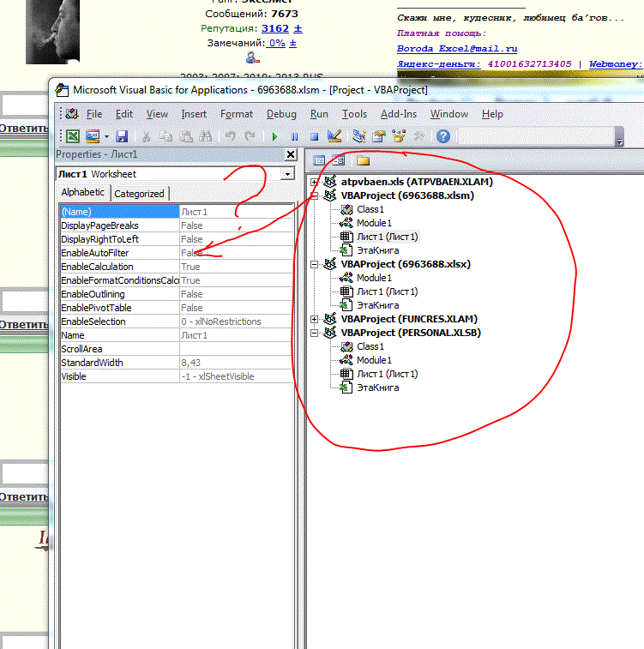Image resolution: width=644 pixels, height=649 pixels.
Task: Collapse the VBAProject (6963688.xlsm) node
Action: click(x=314, y=195)
